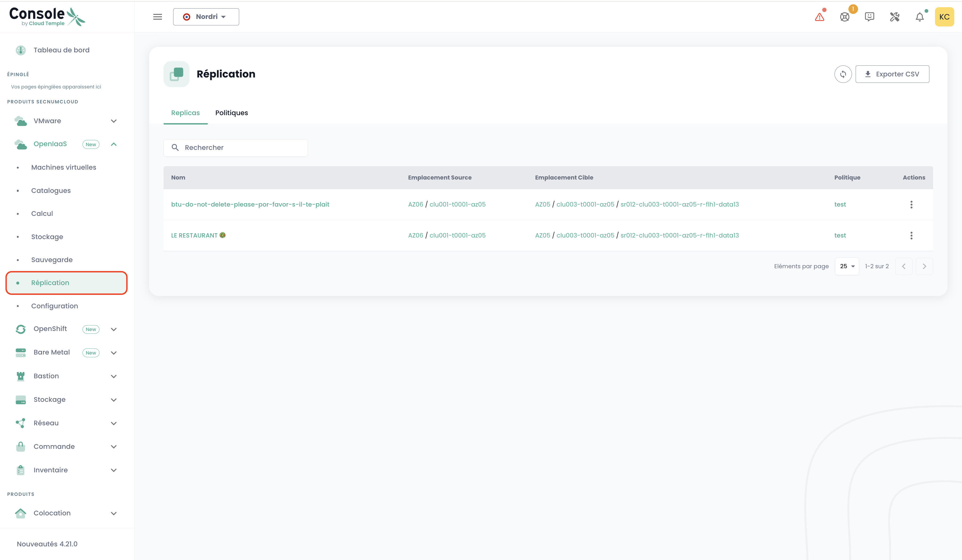Click the refresh replicas icon button
Viewport: 962px width, 560px height.
[x=843, y=74]
